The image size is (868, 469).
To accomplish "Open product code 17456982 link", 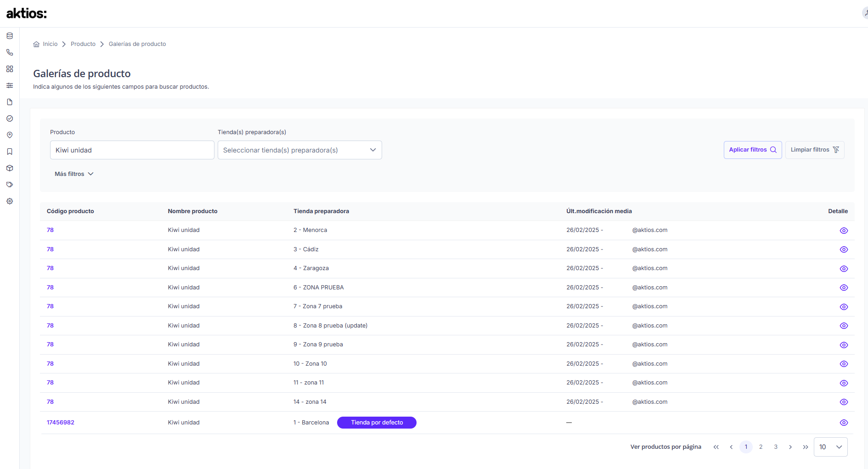I will [61, 423].
